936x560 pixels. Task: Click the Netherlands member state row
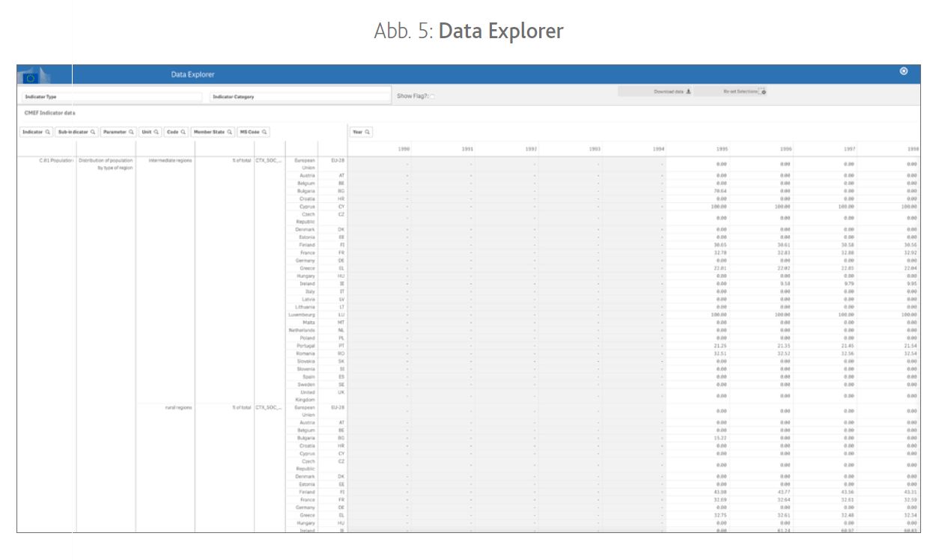303,330
